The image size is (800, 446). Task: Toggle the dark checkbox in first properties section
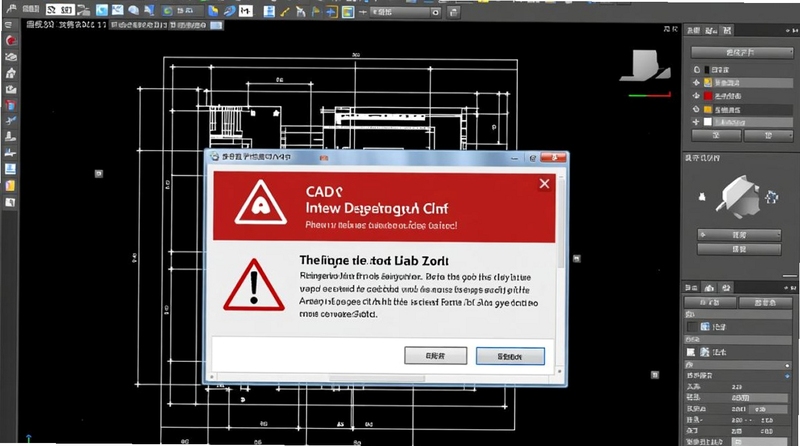click(x=691, y=327)
